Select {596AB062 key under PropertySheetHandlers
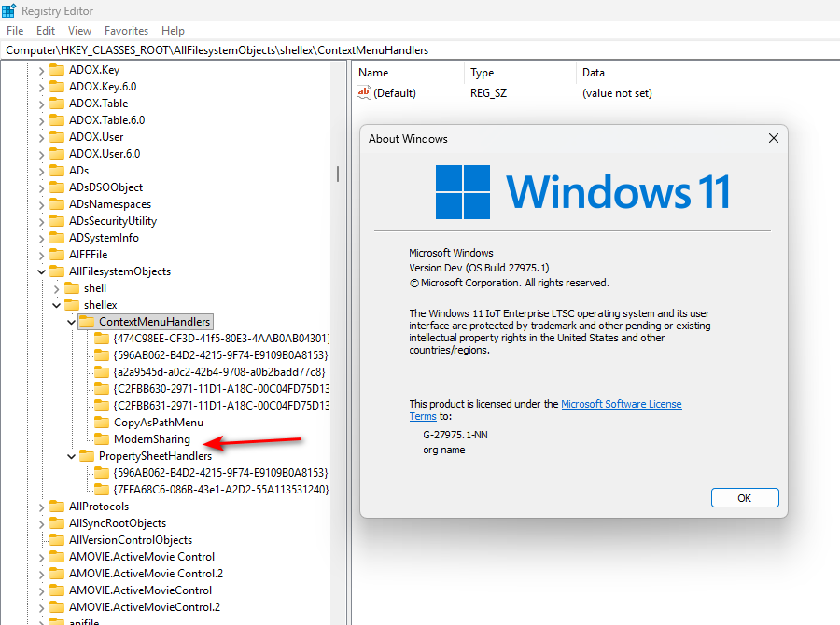This screenshot has width=840, height=625. click(220, 473)
